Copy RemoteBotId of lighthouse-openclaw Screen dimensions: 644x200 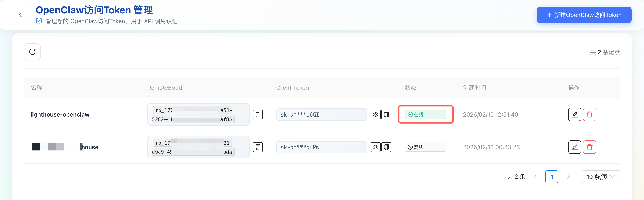pos(258,115)
